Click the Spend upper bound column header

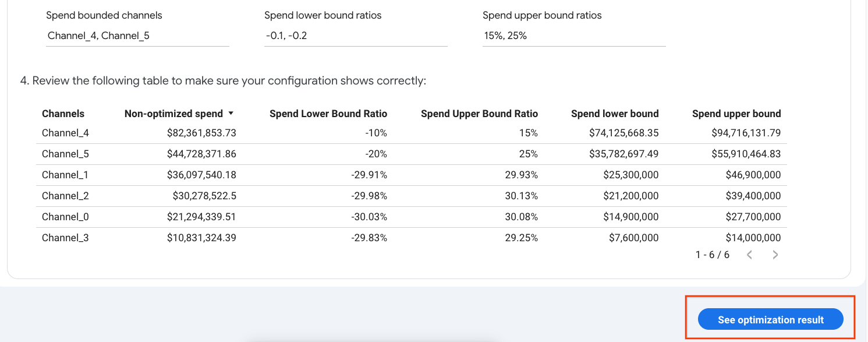(x=736, y=114)
